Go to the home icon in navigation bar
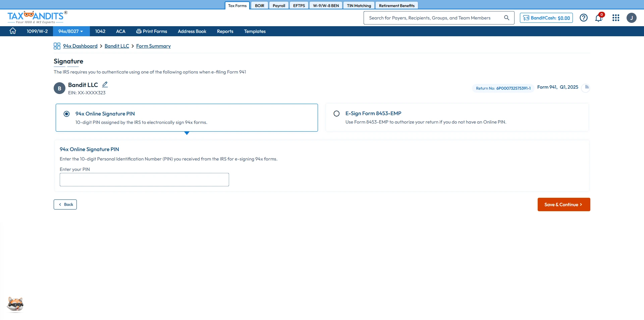 tap(13, 31)
